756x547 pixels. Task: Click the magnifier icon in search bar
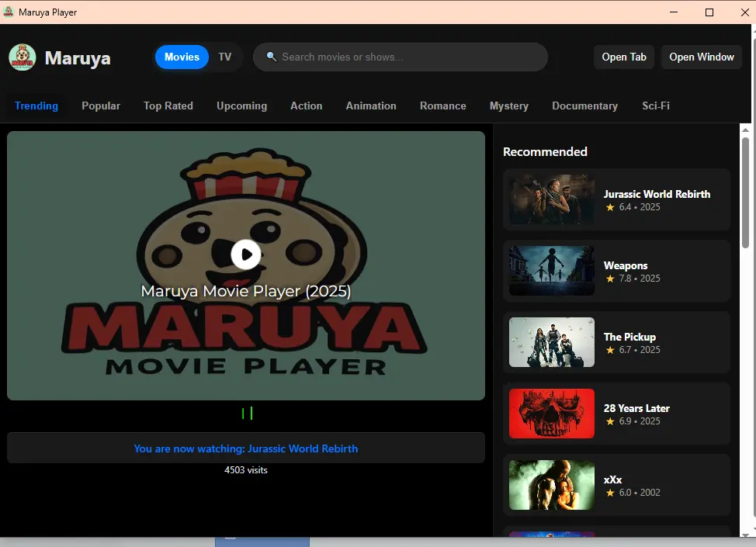[x=272, y=57]
